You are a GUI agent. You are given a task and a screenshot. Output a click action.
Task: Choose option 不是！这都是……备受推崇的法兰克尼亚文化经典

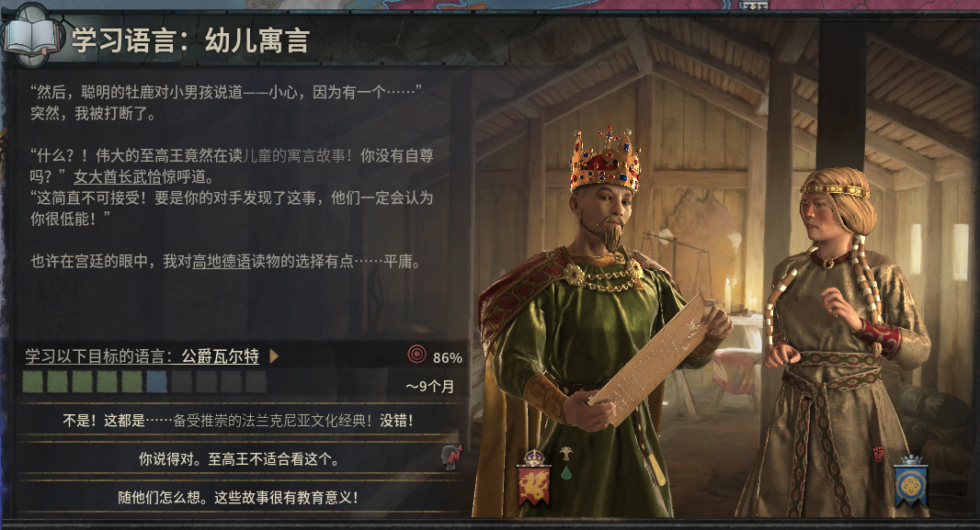tap(238, 420)
